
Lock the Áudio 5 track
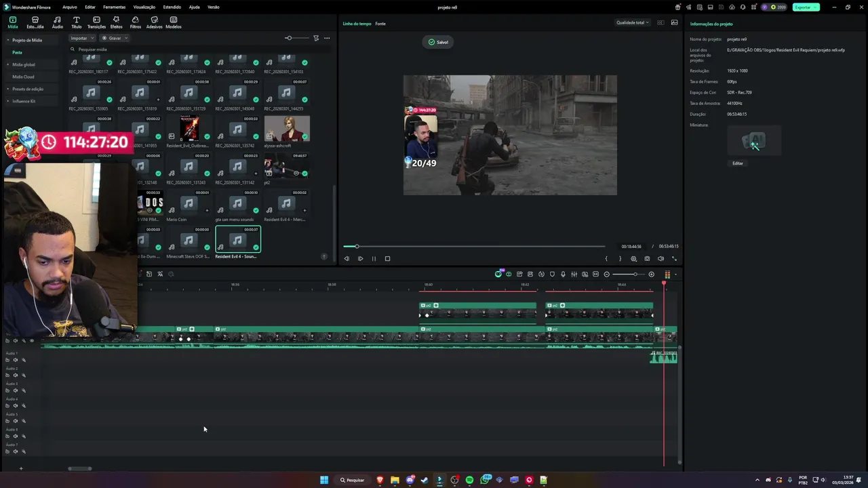click(7, 421)
